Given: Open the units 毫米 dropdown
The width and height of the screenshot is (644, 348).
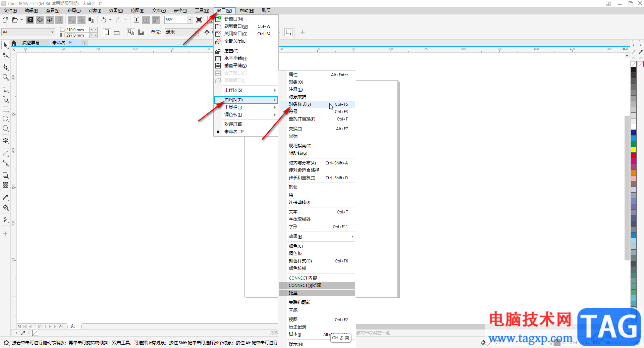Looking at the screenshot, I should pyautogui.click(x=196, y=32).
